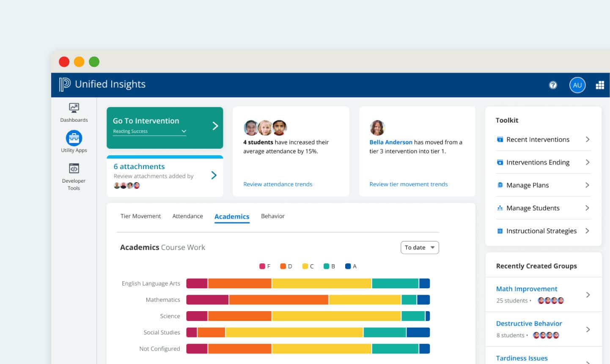Expand the Destructive Behavior group chevron
610x364 pixels.
tap(588, 329)
